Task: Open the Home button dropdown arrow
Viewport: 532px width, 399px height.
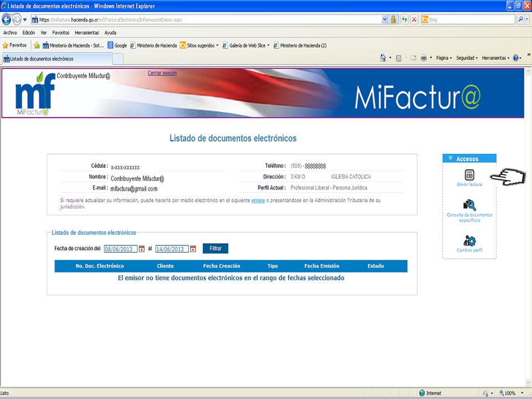Action: point(390,58)
